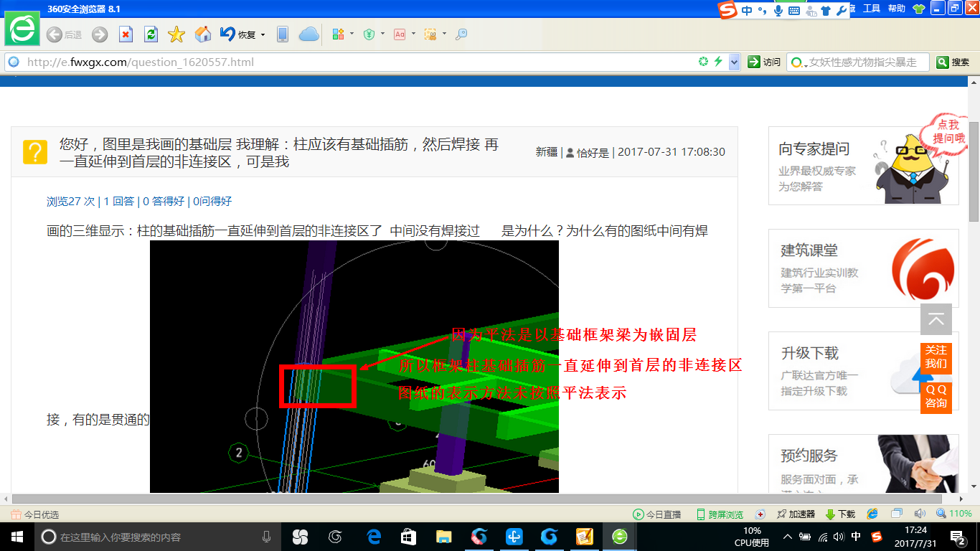Click 今日优选 in the status bar

35,514
